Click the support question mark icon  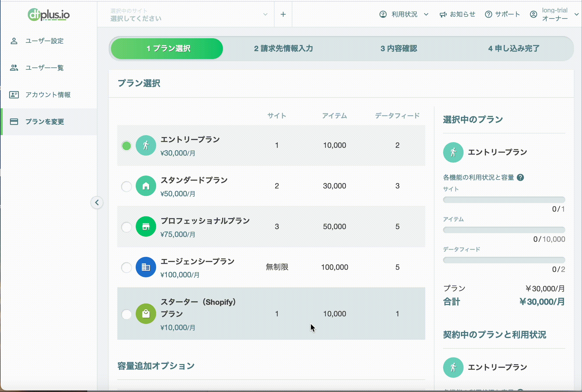tap(488, 14)
